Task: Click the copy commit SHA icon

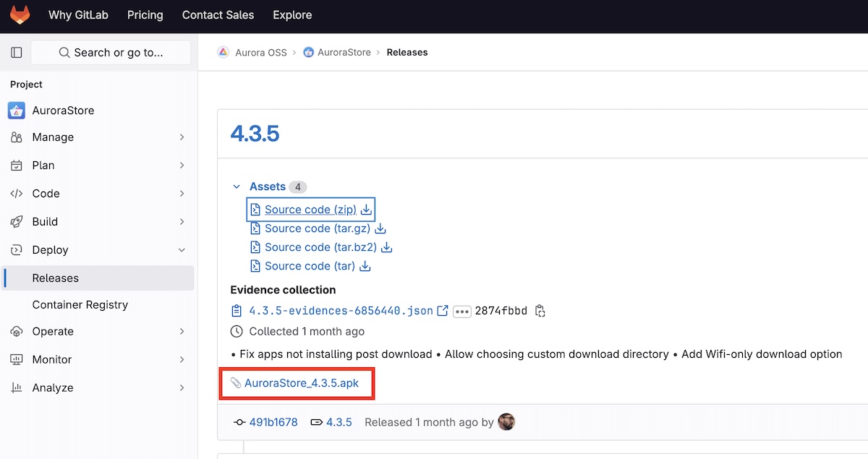Action: [540, 312]
